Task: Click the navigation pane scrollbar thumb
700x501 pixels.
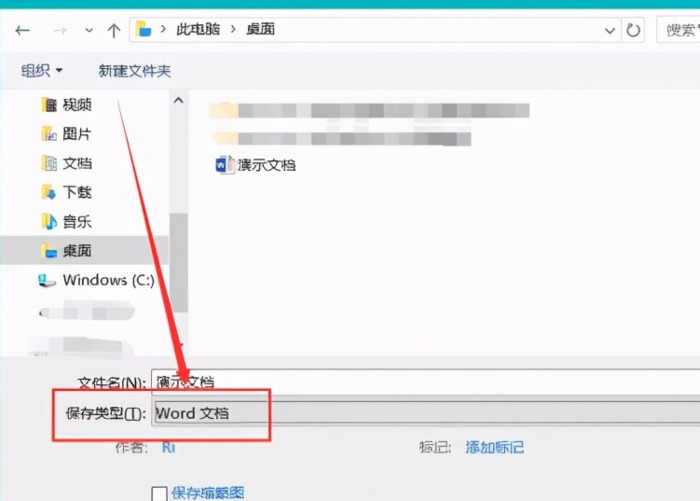Action: 179,262
